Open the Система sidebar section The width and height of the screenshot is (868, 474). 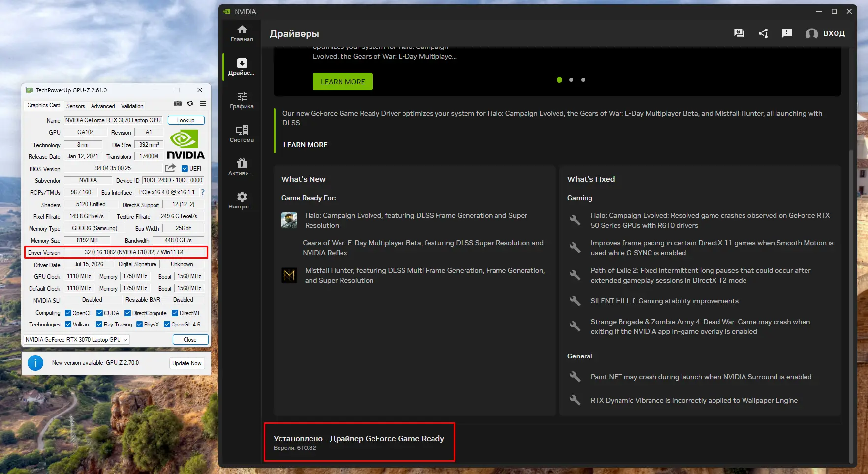[x=242, y=134]
